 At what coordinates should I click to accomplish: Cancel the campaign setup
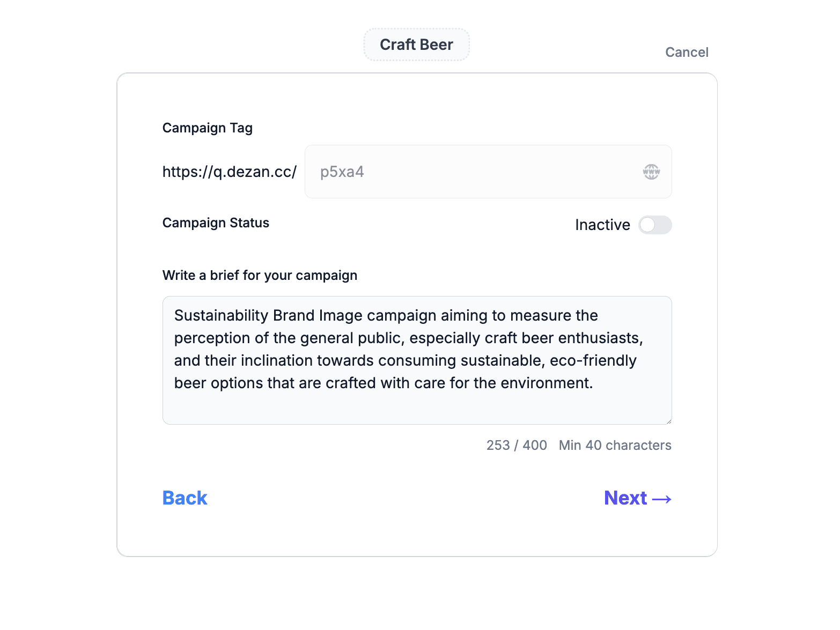coord(687,52)
